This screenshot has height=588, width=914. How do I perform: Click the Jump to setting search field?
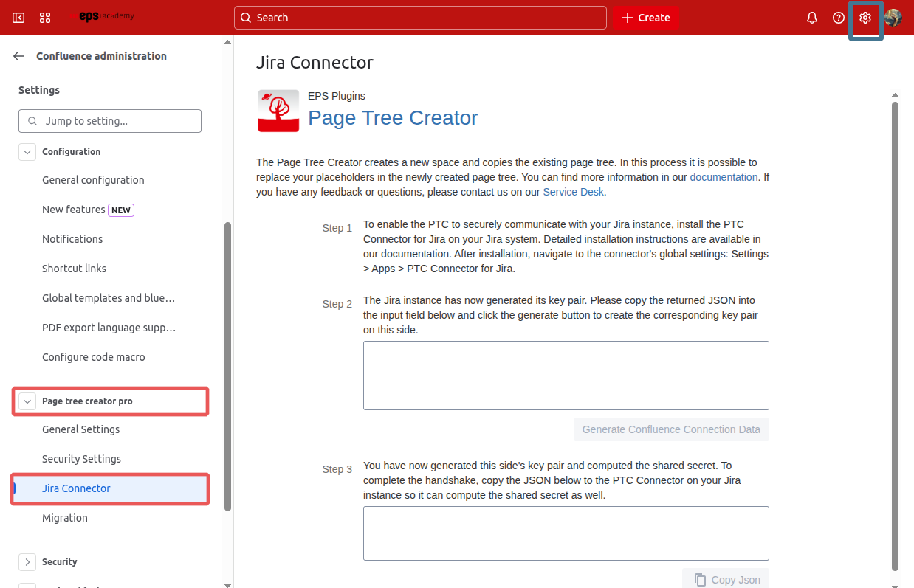[x=109, y=120]
